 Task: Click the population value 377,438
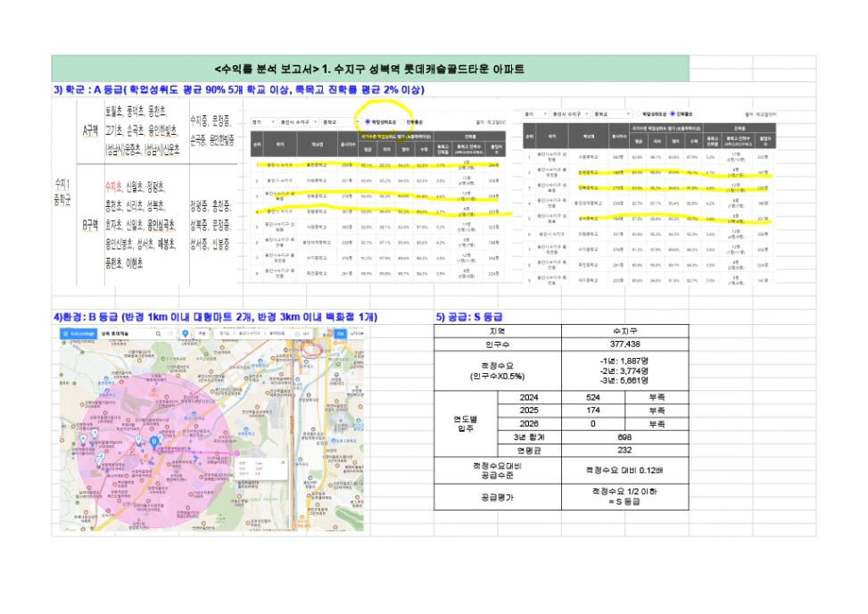click(625, 344)
